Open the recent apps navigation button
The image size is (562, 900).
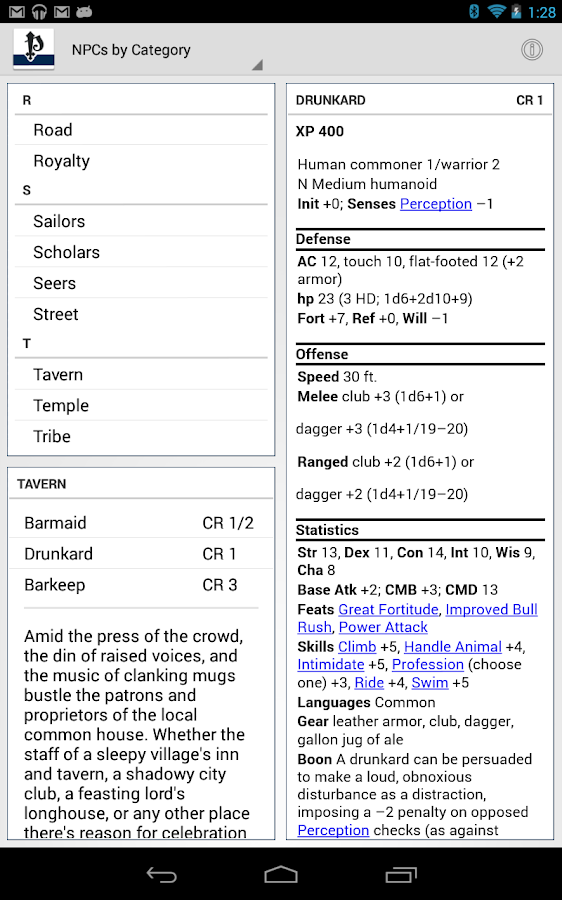(401, 874)
